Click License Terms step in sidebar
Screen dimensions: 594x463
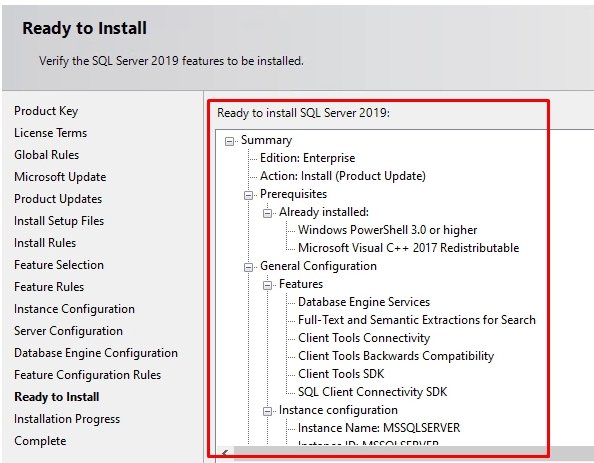coord(50,133)
